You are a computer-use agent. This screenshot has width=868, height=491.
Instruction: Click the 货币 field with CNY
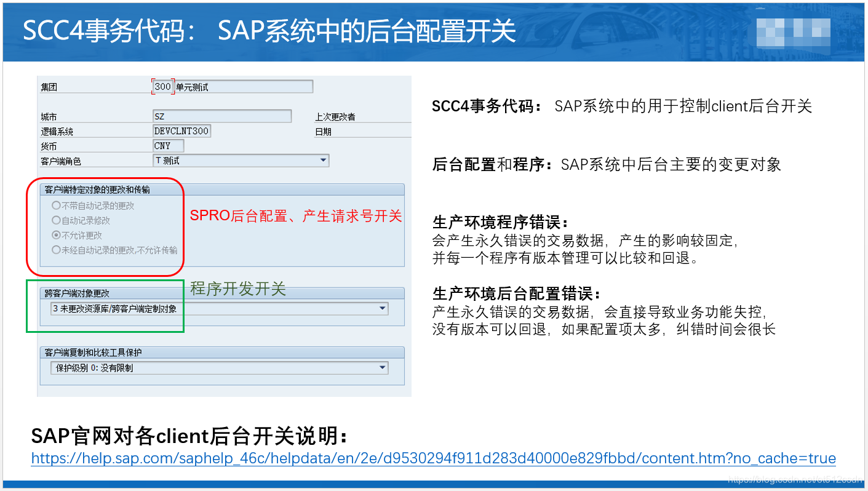tap(169, 146)
